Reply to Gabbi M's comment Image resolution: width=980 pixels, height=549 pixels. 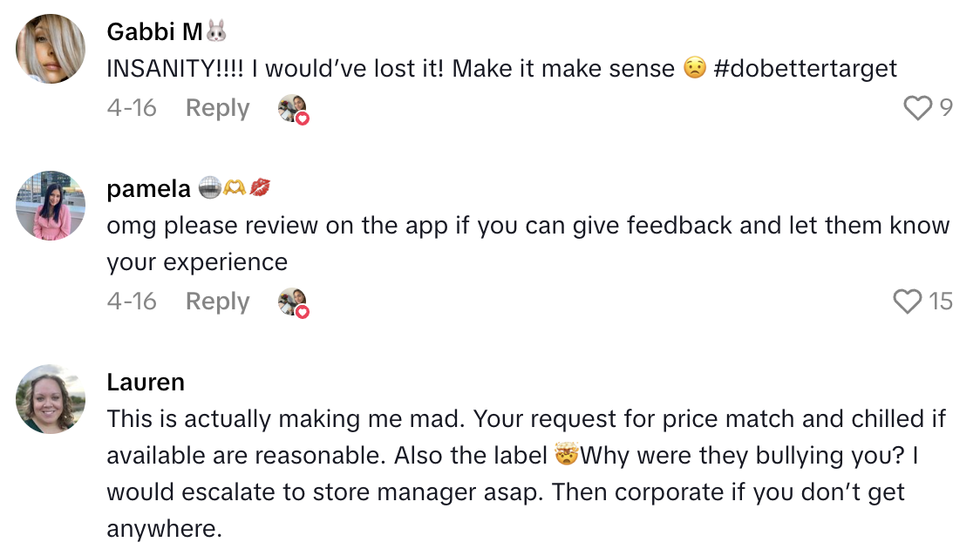(216, 107)
